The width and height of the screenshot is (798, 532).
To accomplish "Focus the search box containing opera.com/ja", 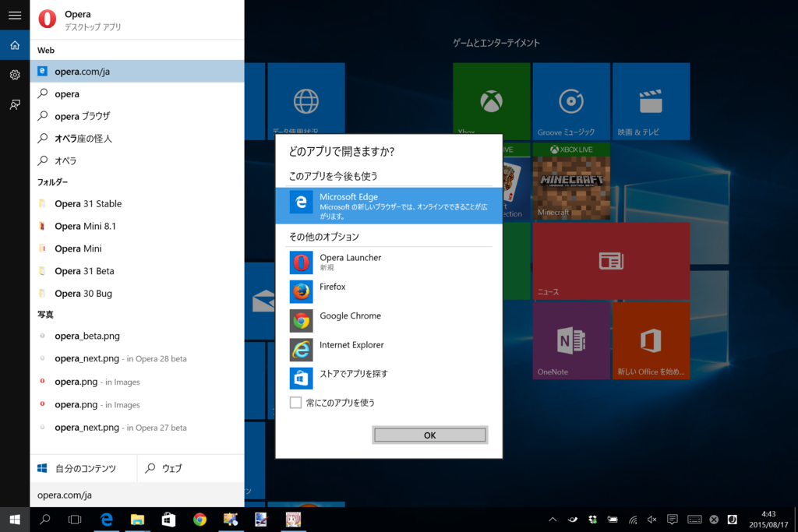I will click(x=137, y=495).
